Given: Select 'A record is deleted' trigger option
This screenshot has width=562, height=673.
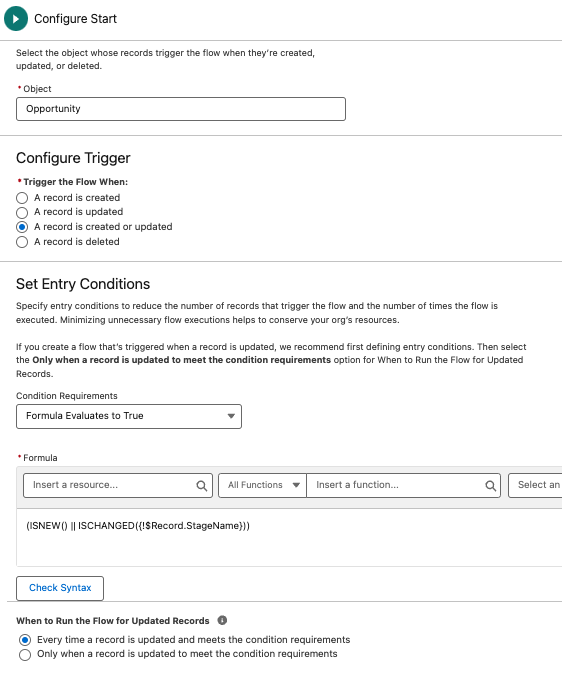Looking at the screenshot, I should click(22, 242).
